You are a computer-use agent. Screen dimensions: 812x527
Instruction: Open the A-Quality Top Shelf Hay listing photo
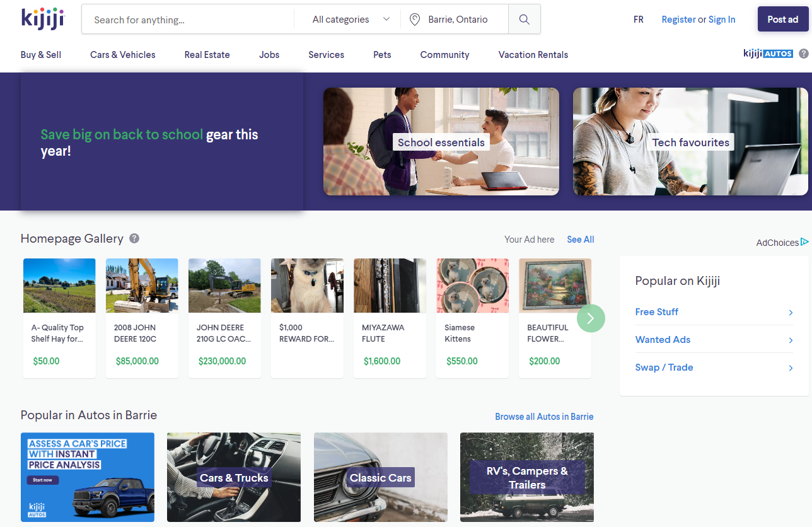coord(59,286)
